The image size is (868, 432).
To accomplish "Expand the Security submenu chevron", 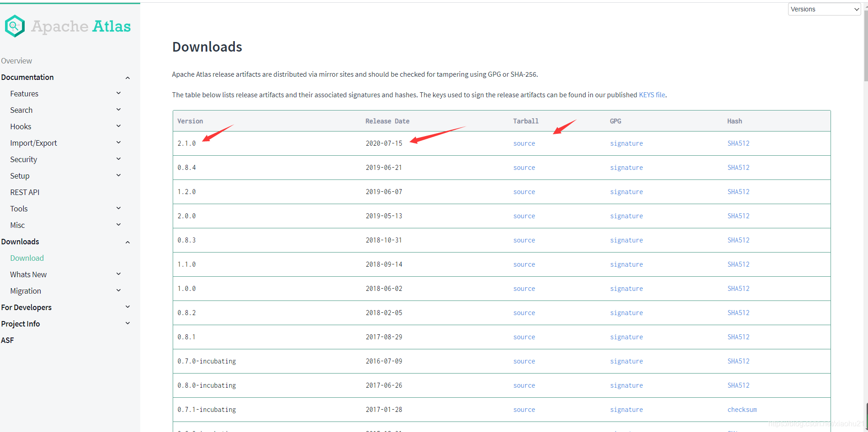I will (x=118, y=159).
